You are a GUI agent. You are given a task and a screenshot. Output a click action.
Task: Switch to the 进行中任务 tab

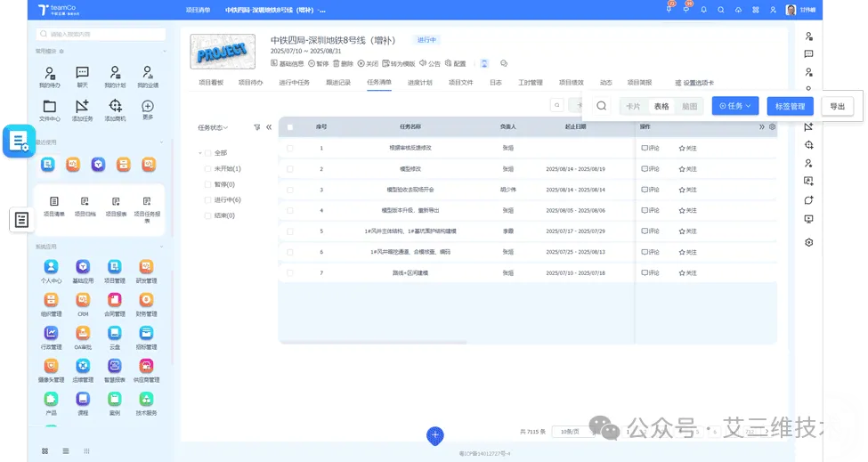(294, 83)
